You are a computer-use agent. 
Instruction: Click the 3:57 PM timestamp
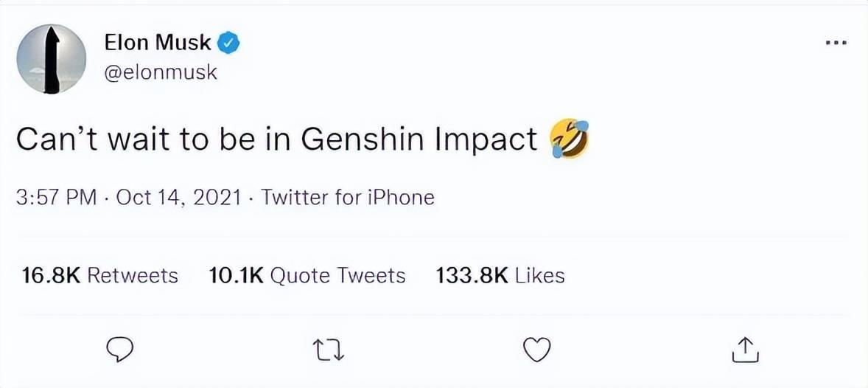56,197
